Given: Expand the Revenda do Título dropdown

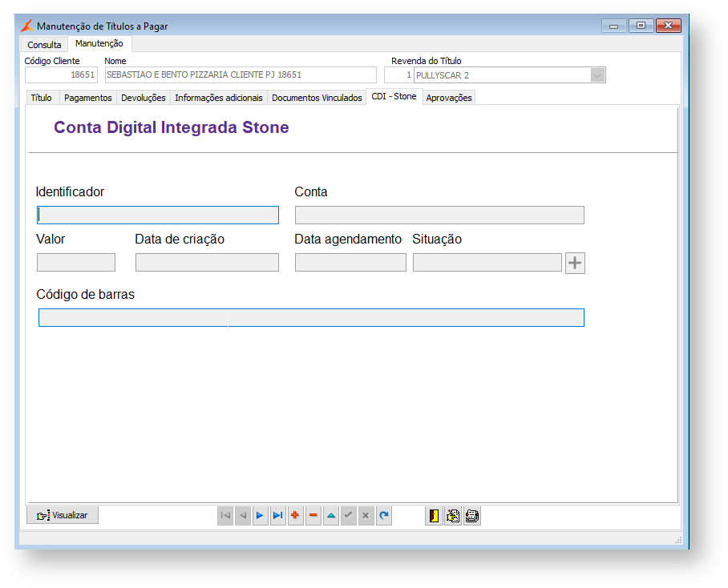Looking at the screenshot, I should pyautogui.click(x=597, y=75).
